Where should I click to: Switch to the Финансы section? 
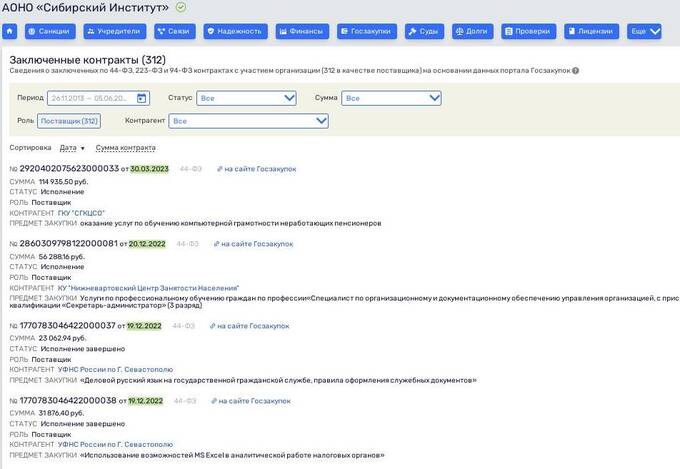301,32
